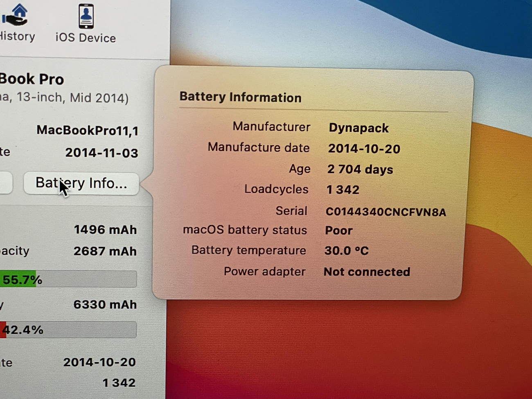Select 2014-10-20 in the Battery Information popover
The height and width of the screenshot is (399, 532).
pyautogui.click(x=364, y=149)
